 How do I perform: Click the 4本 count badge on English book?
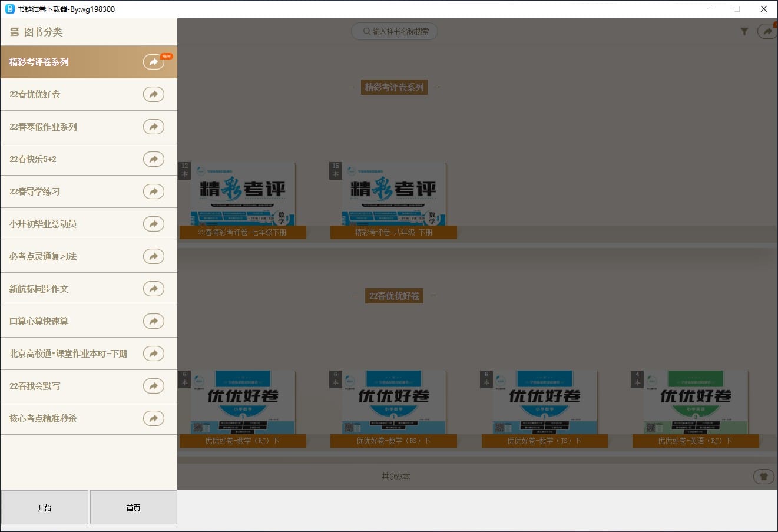click(x=638, y=378)
